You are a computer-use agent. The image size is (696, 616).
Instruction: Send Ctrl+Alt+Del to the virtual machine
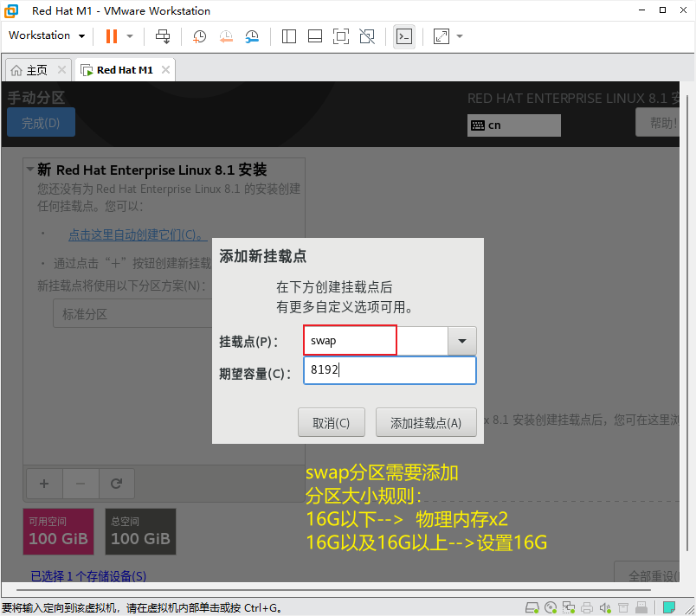(x=163, y=36)
